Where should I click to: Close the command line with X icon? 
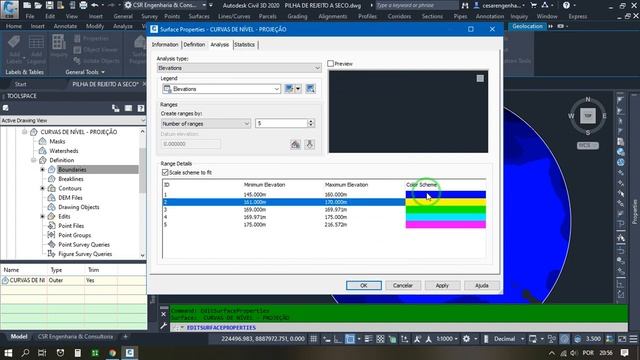(163, 314)
